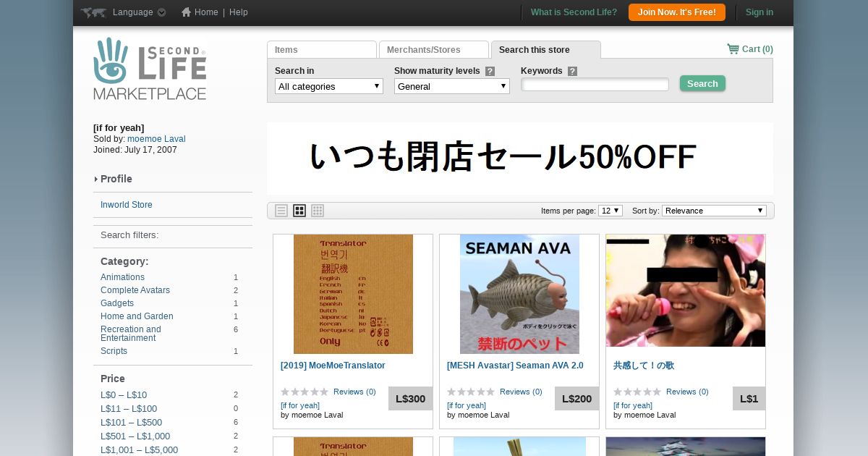Open Reviews (0) for Seaman AVA

point(521,392)
